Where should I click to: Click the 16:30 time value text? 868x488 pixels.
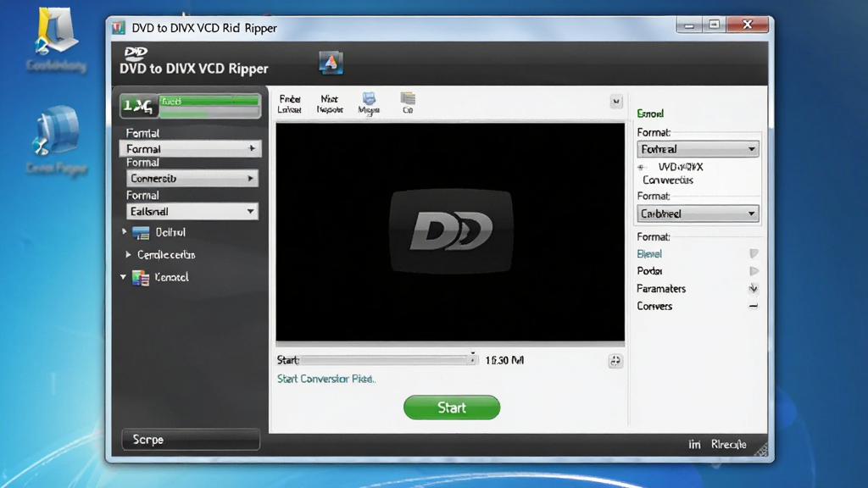(504, 360)
